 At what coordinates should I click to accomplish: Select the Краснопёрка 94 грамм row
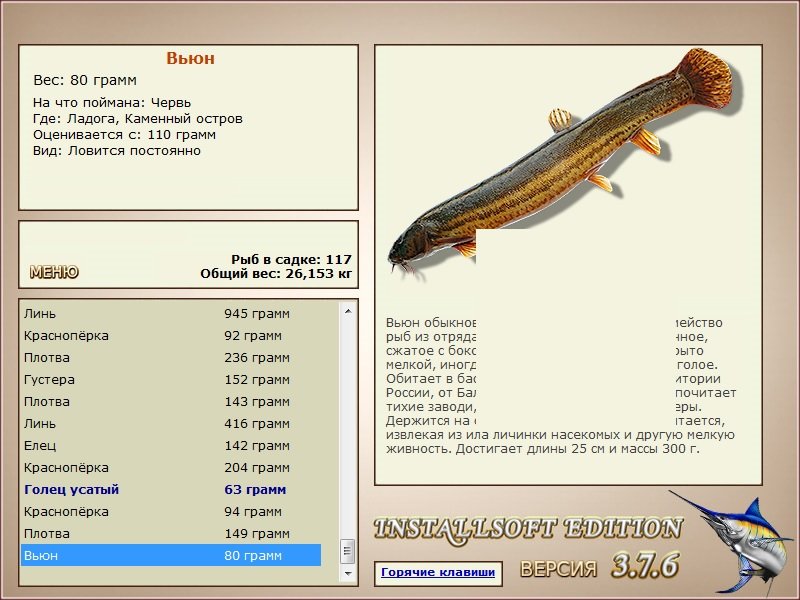pos(171,511)
